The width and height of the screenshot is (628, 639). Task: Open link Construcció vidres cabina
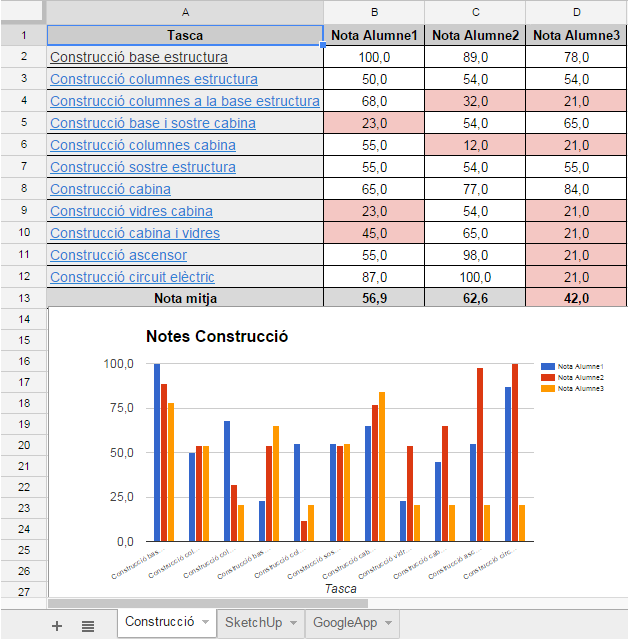pos(131,211)
